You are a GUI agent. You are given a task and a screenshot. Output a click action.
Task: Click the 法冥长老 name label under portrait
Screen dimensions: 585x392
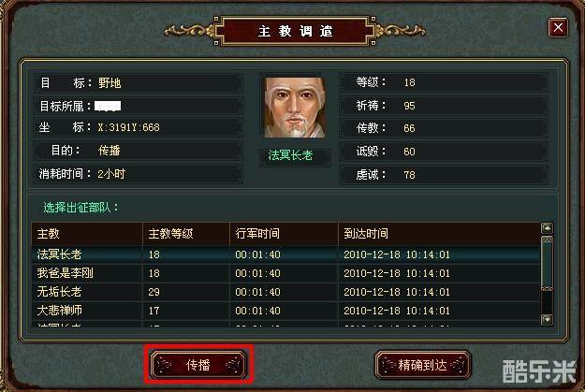(291, 155)
